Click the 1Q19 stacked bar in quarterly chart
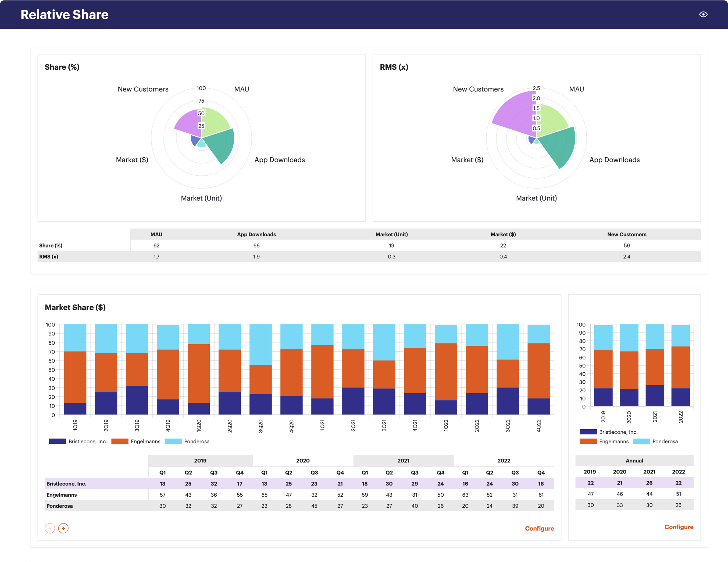The image size is (728, 562). [x=75, y=370]
